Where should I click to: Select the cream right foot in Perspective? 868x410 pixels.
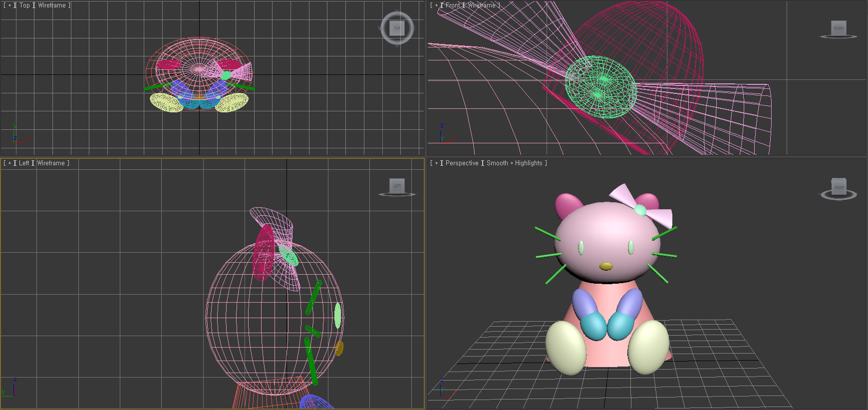click(648, 347)
